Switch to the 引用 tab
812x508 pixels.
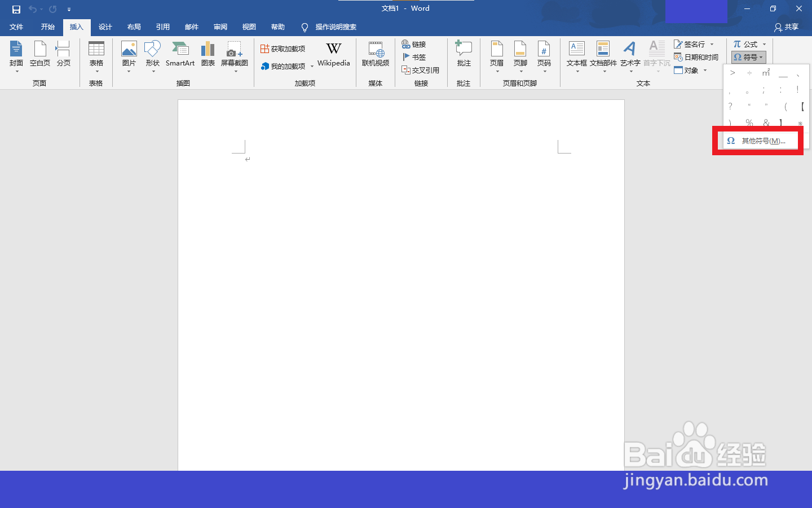(162, 27)
